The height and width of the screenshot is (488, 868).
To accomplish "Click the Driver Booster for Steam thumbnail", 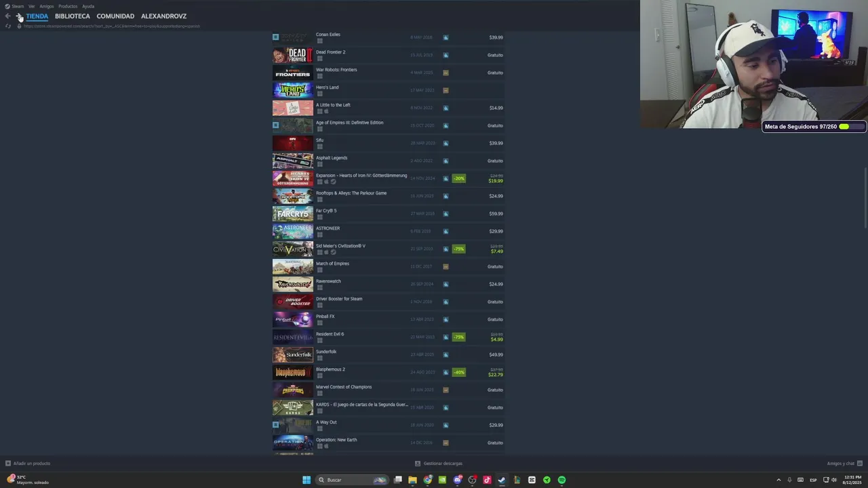I will [x=293, y=302].
